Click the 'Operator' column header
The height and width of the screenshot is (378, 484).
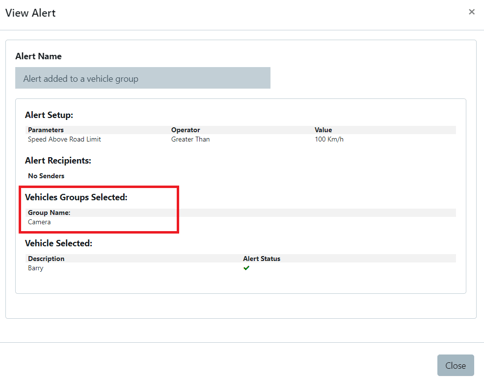[x=185, y=130]
